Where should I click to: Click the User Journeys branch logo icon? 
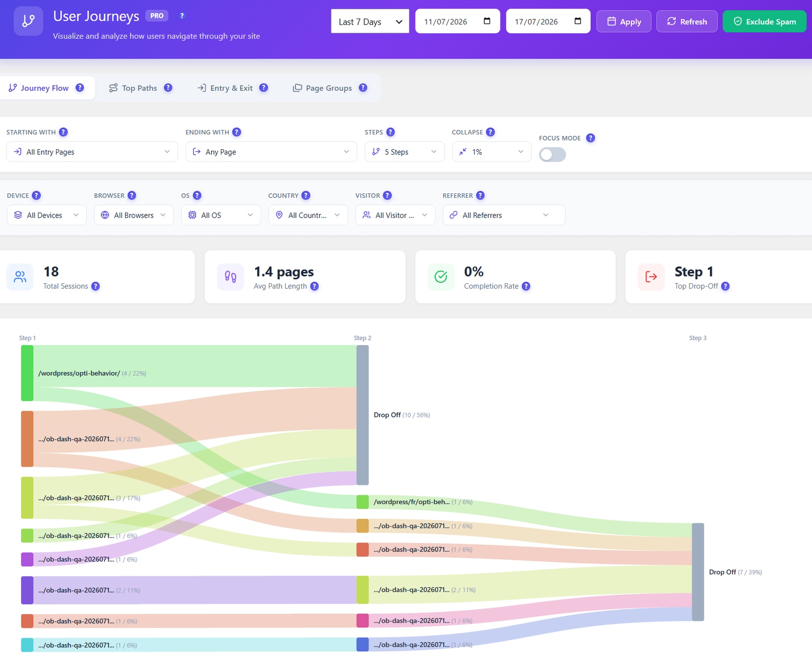coord(28,21)
